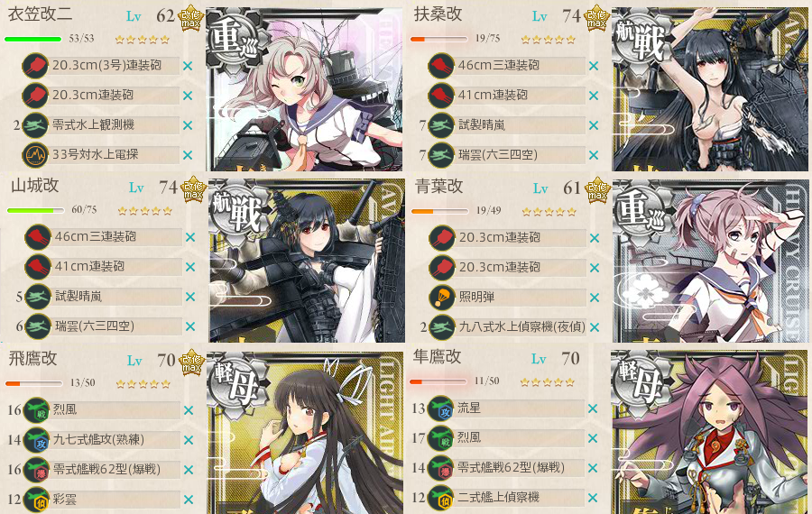Click the red gun icon beside 20.3cm(3号)連装砲
The image size is (812, 514).
(x=35, y=66)
